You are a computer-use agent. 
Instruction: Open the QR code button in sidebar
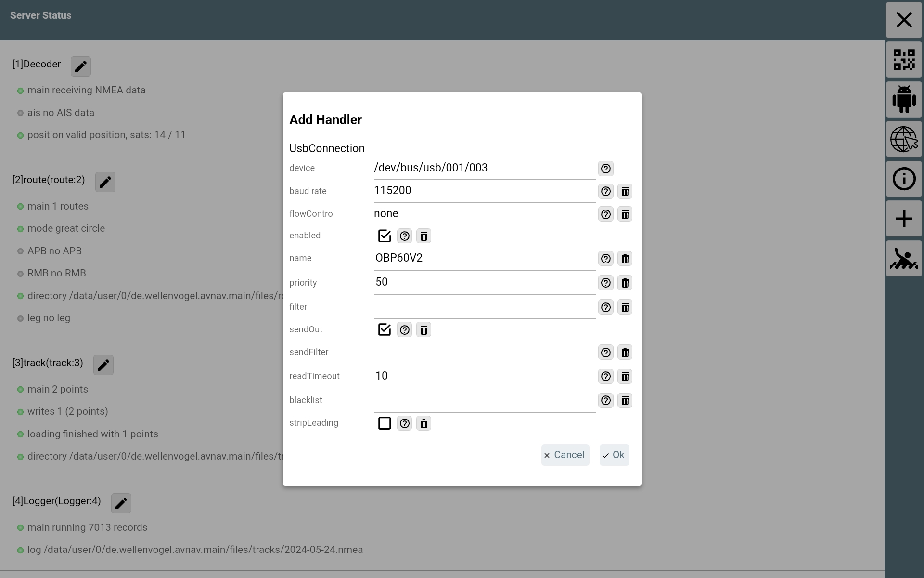tap(904, 60)
